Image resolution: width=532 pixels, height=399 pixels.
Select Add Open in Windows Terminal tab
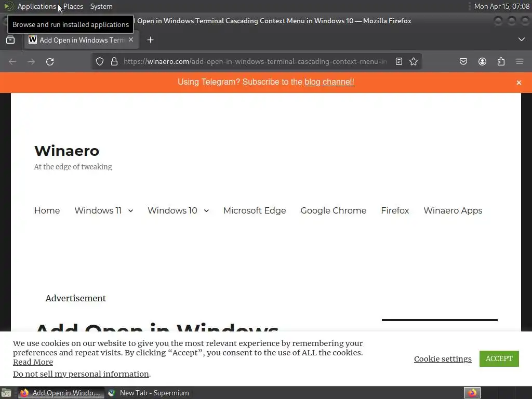(x=82, y=40)
